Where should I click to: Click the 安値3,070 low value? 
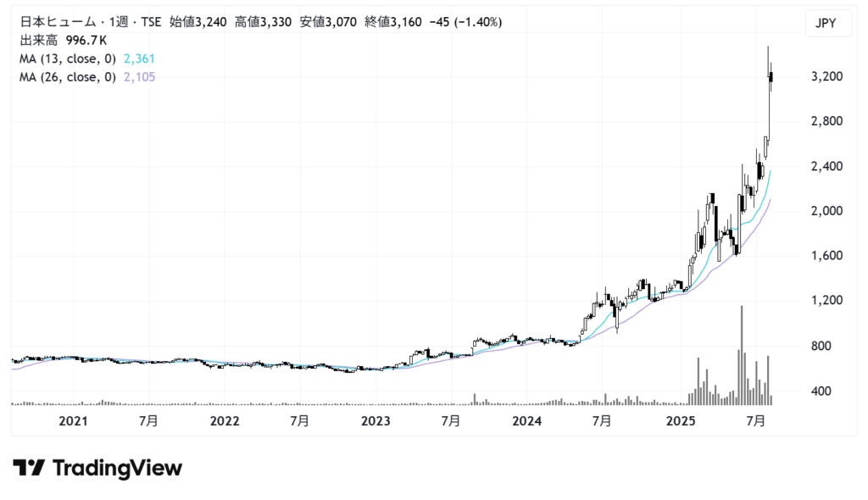click(328, 22)
